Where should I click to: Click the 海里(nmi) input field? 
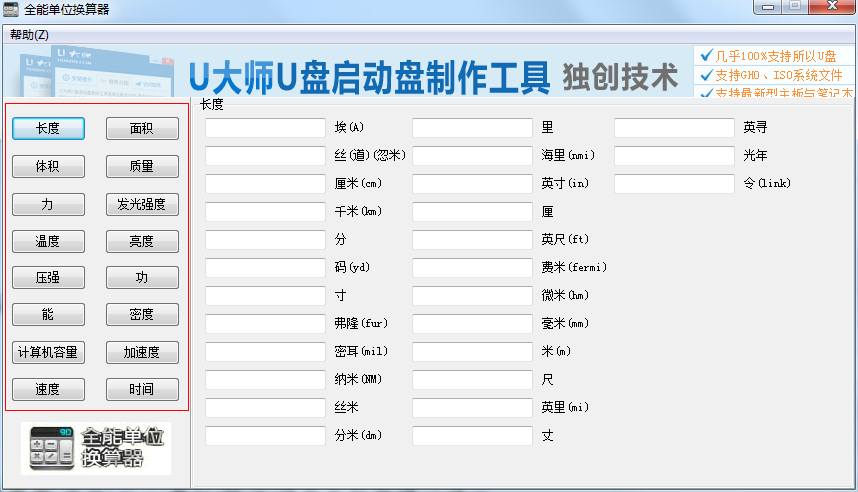coord(472,156)
